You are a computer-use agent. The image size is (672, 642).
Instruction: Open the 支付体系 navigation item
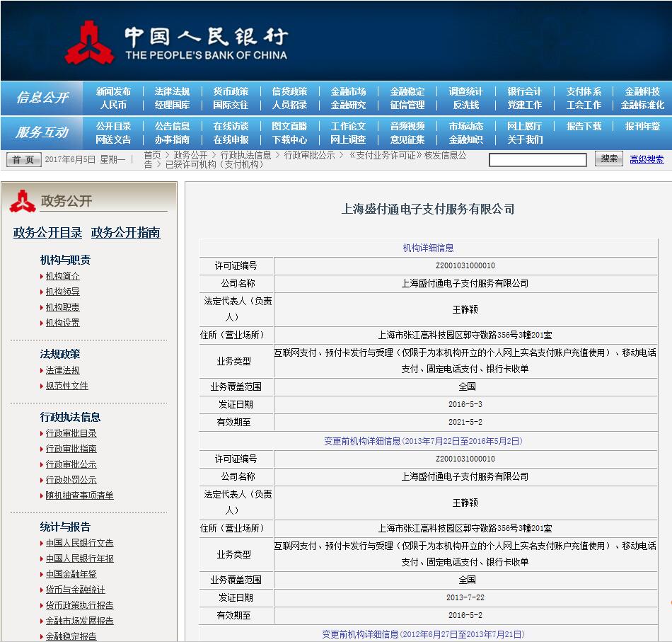point(584,91)
